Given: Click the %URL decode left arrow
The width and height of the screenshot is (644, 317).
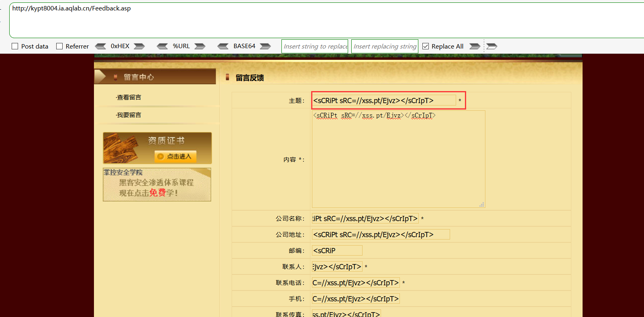Looking at the screenshot, I should pyautogui.click(x=163, y=46).
